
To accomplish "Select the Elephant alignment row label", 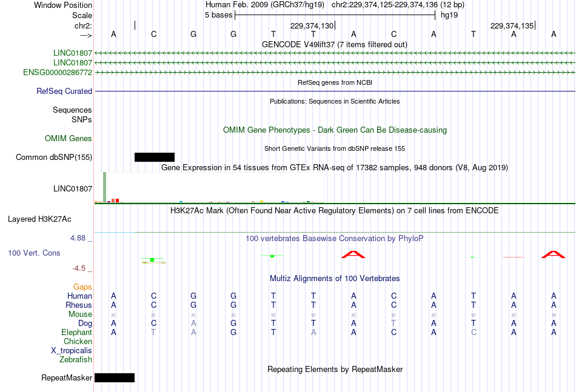I will click(77, 332).
